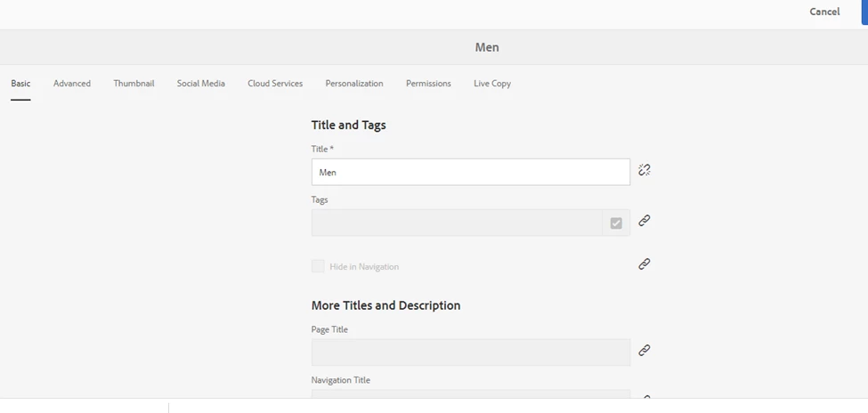Click into the Title field containing Men
This screenshot has height=413, width=868.
pos(470,172)
